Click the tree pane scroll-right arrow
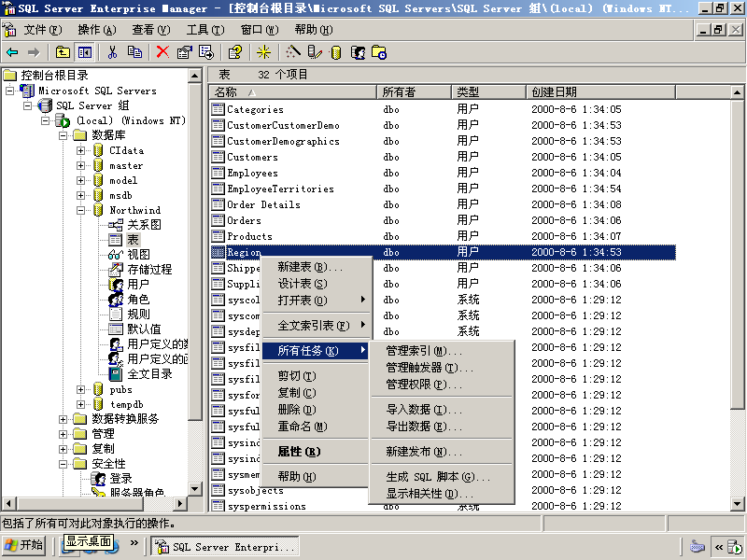Screen dimensions: 747x560 coord(179,503)
